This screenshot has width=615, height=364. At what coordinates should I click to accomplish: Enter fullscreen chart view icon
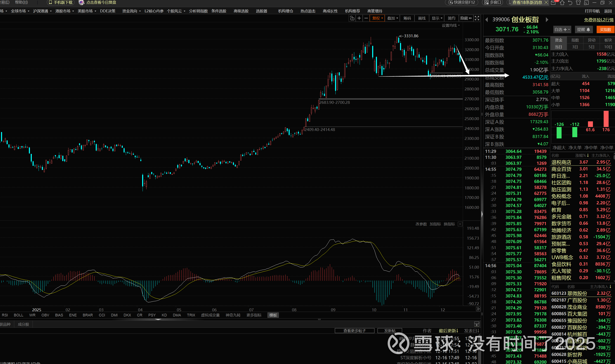coord(477,18)
